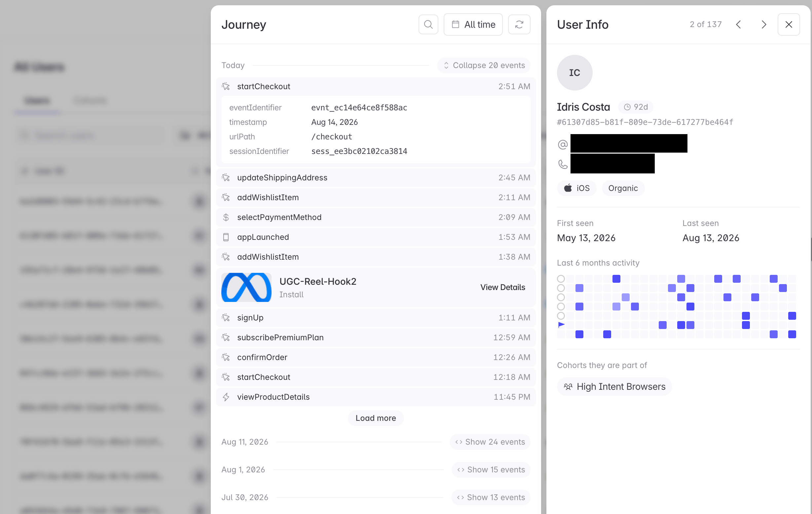
Task: Open the High Intent Browsers cohort
Action: point(614,386)
